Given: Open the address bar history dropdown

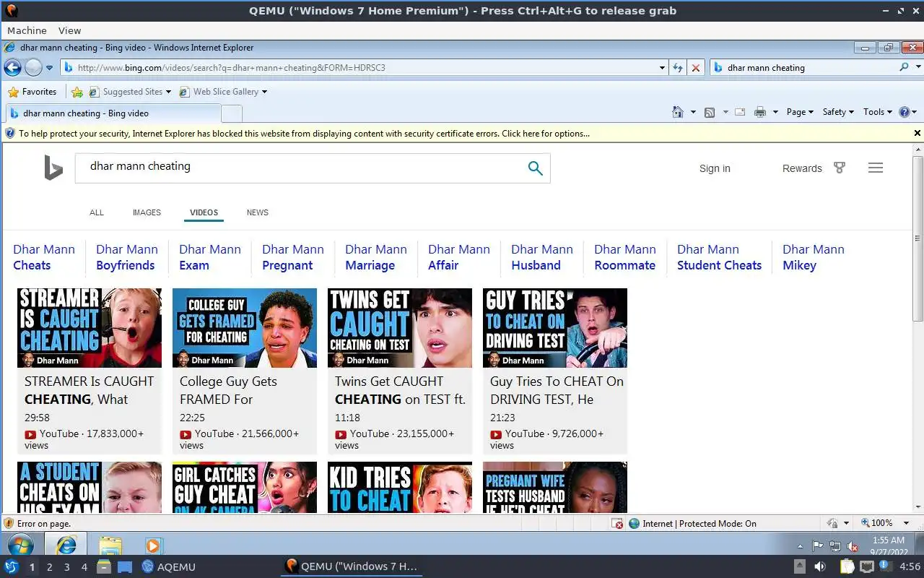Looking at the screenshot, I should click(x=663, y=68).
